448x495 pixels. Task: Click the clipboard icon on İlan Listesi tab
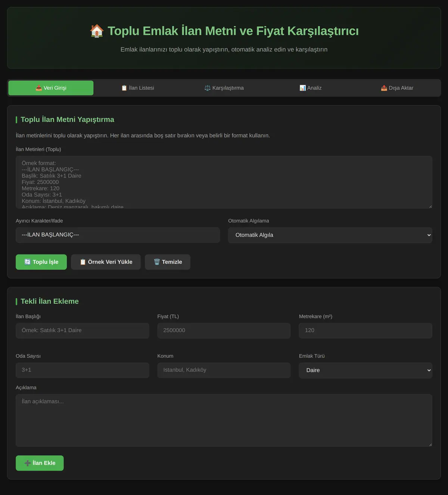(x=124, y=88)
